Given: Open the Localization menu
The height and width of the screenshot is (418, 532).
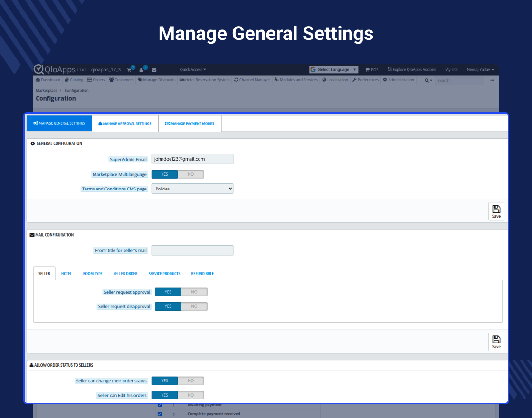Looking at the screenshot, I should [x=335, y=80].
